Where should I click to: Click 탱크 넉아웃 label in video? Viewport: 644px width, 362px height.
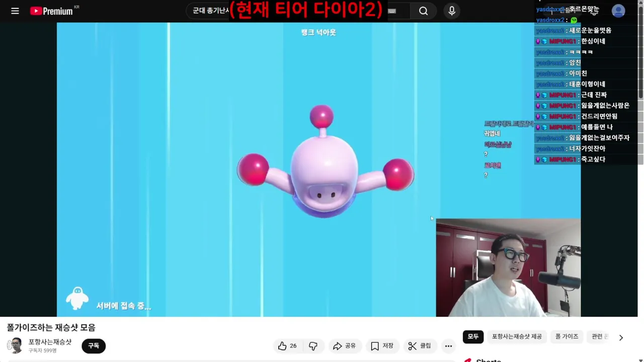(x=318, y=32)
